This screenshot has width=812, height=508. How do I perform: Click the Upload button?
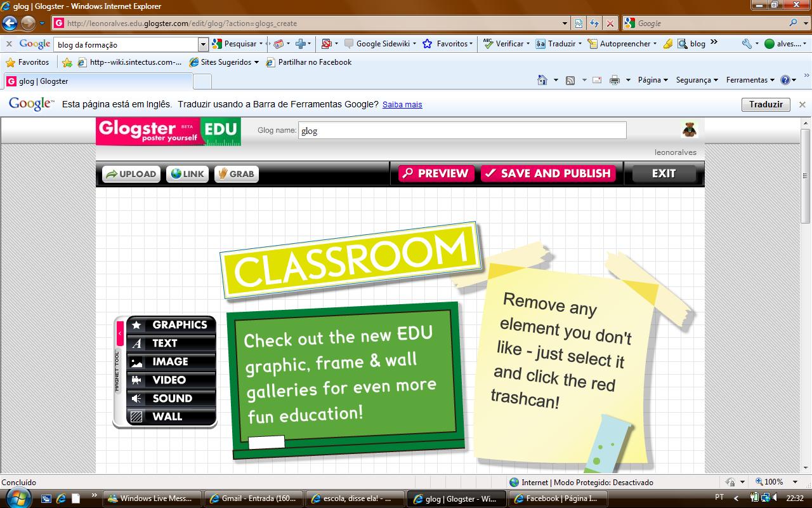click(x=131, y=174)
